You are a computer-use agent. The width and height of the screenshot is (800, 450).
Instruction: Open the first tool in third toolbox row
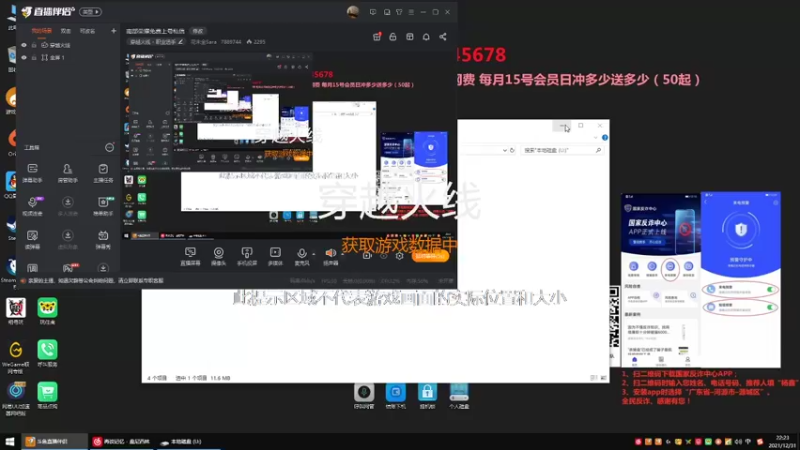32,239
